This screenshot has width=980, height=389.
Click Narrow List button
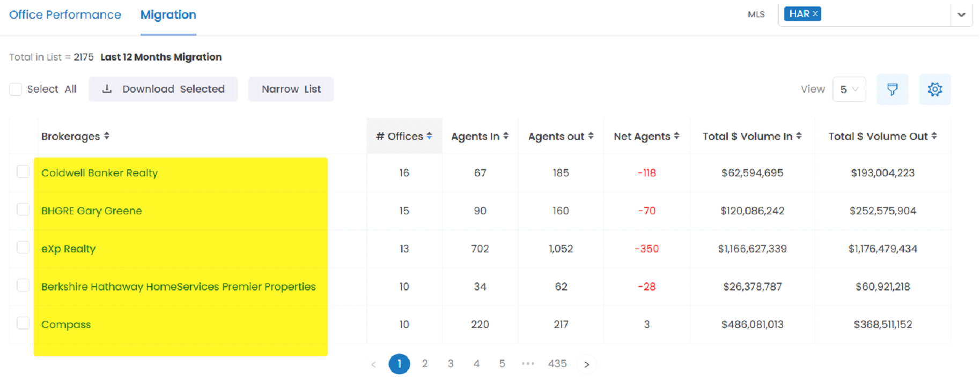(x=291, y=89)
